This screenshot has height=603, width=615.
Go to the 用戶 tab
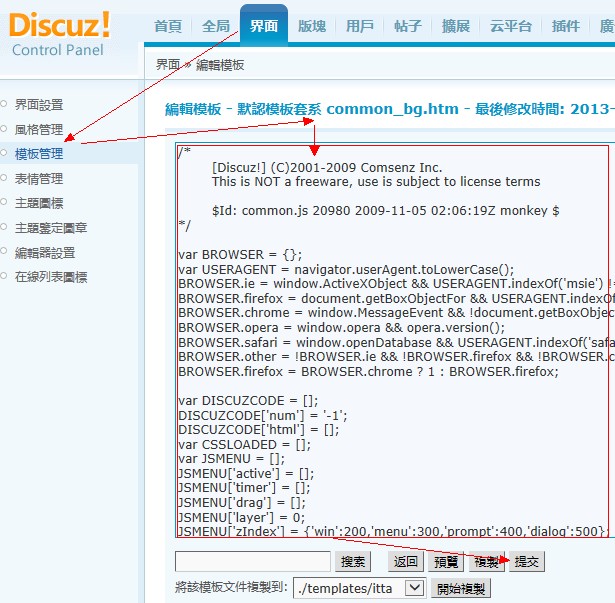[x=360, y=26]
